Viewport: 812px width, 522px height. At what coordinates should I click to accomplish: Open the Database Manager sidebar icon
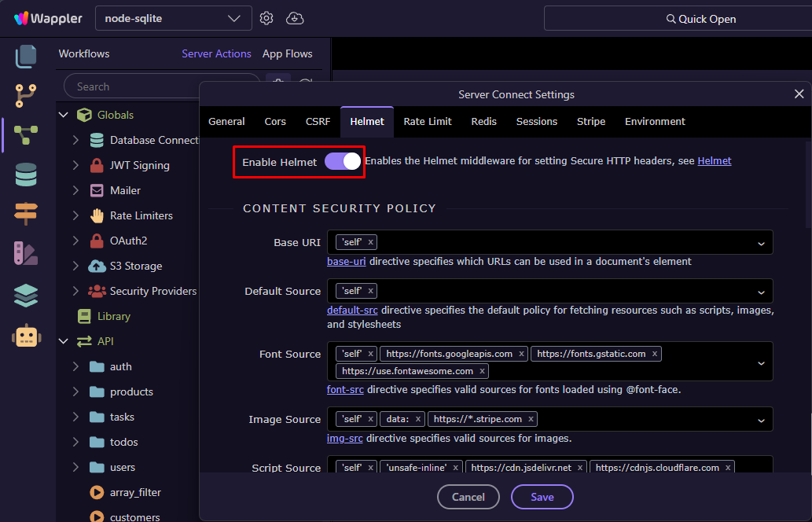click(26, 175)
